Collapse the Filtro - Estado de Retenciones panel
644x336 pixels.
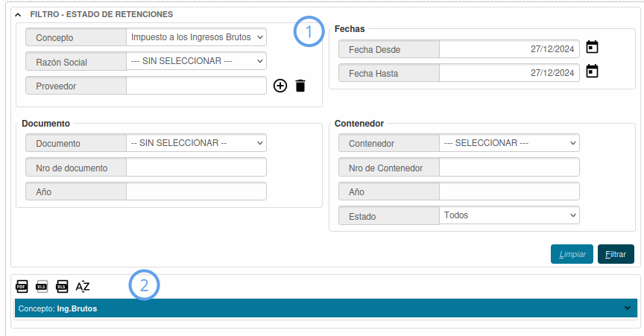click(x=18, y=14)
